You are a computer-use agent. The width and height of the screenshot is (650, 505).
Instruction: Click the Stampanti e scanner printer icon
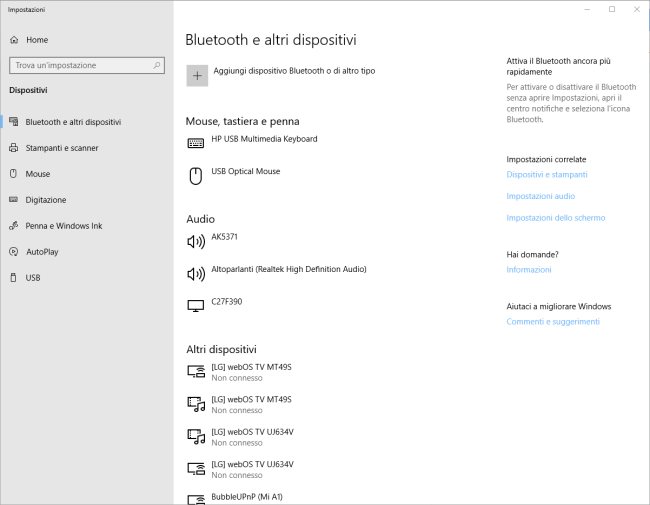point(14,148)
